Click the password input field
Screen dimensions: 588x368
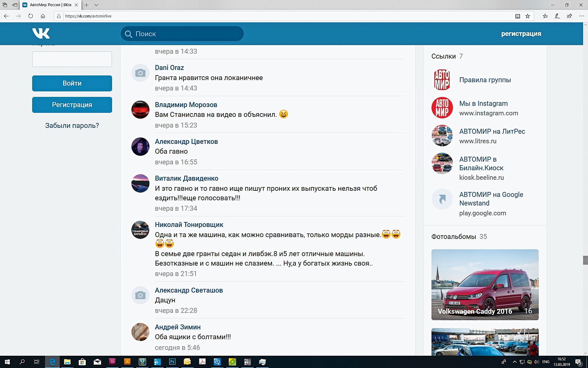pos(72,59)
